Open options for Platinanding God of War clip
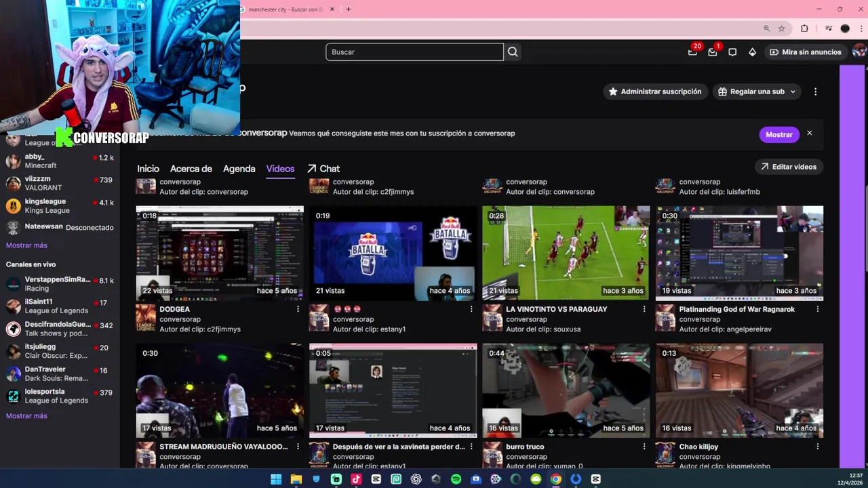 pyautogui.click(x=817, y=309)
